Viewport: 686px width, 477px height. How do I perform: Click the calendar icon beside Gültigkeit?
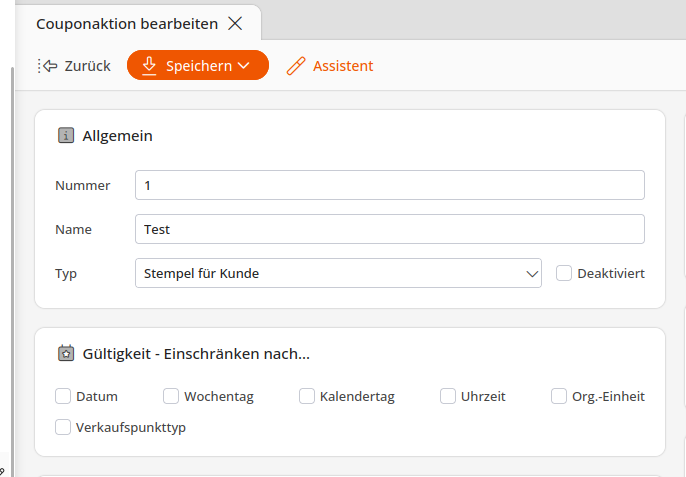(66, 353)
